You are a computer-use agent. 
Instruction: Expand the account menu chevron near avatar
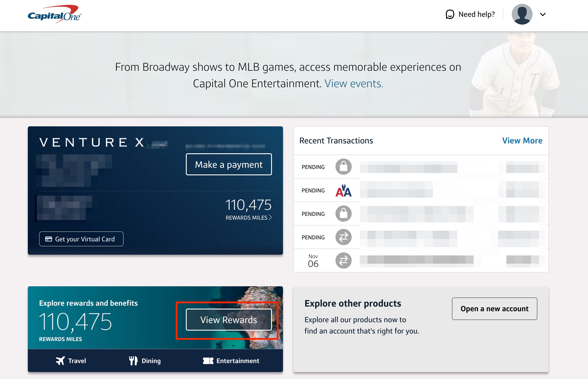click(543, 14)
